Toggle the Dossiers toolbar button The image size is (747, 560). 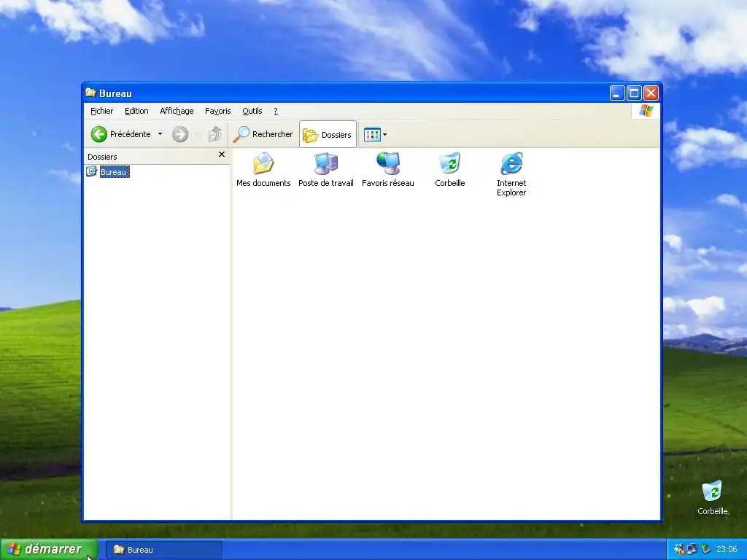pos(328,134)
